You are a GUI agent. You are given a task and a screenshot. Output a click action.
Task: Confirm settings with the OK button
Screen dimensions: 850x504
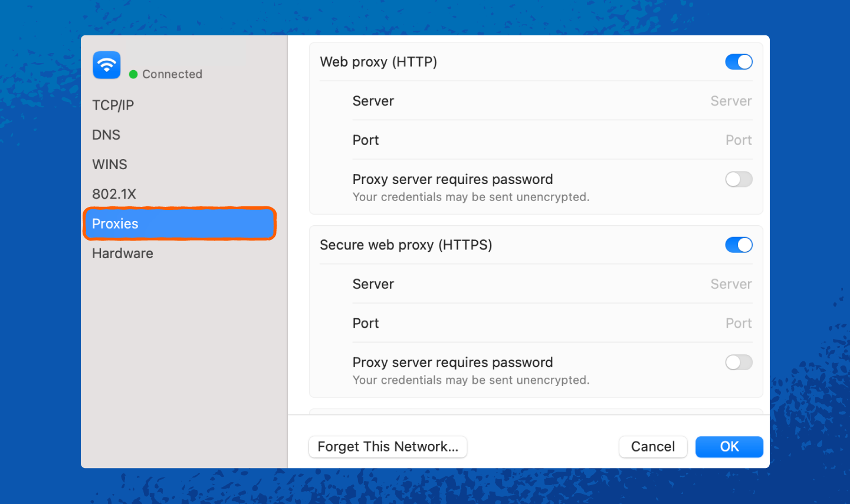(729, 447)
